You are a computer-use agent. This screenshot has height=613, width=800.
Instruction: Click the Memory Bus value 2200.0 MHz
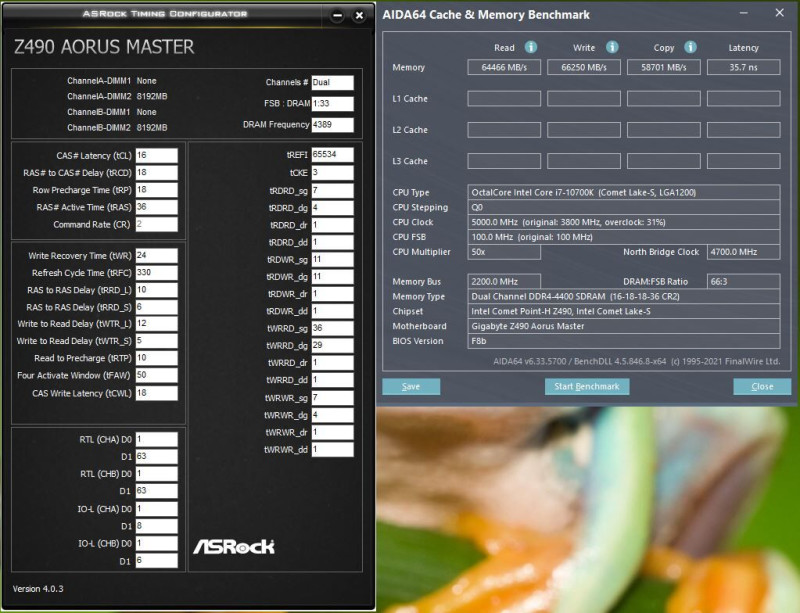(504, 281)
